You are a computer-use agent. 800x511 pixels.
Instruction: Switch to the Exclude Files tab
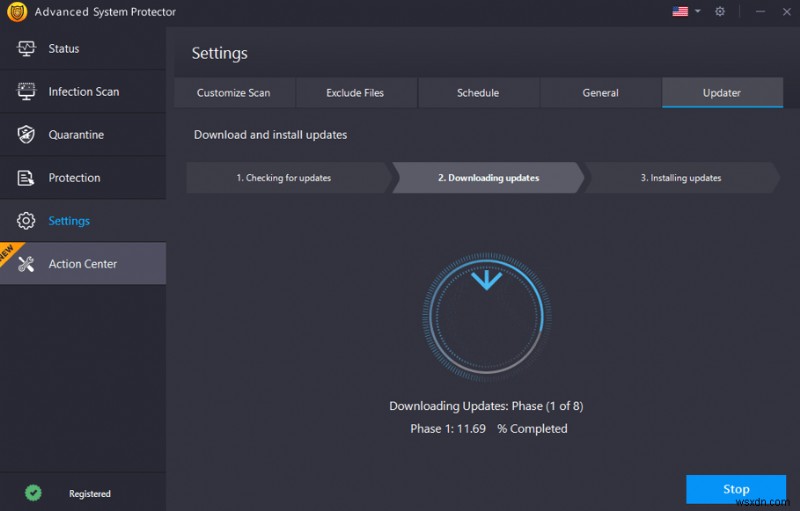coord(355,93)
